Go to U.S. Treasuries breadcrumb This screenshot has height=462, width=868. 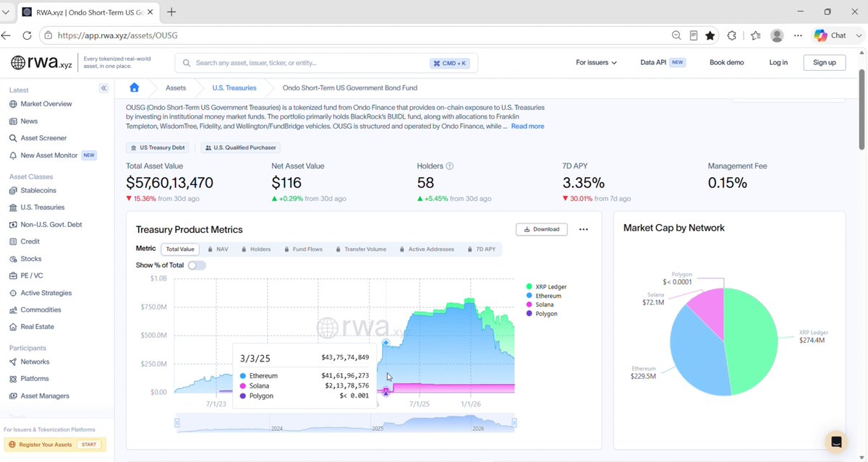[x=234, y=87]
